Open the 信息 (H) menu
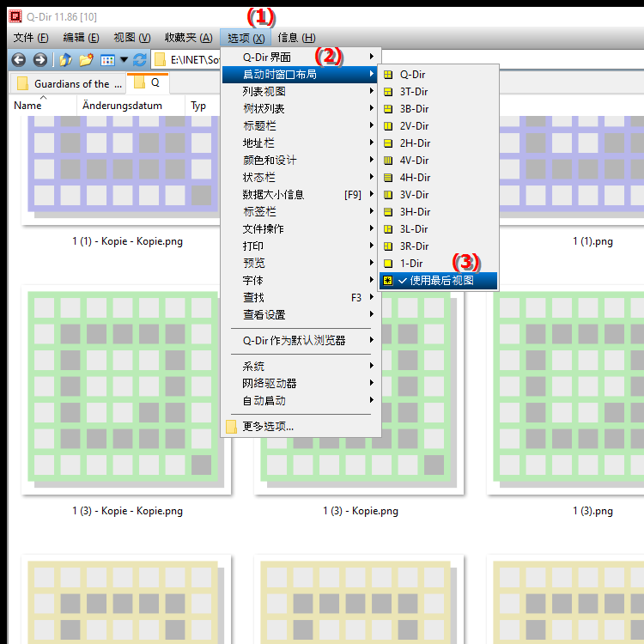 point(296,38)
